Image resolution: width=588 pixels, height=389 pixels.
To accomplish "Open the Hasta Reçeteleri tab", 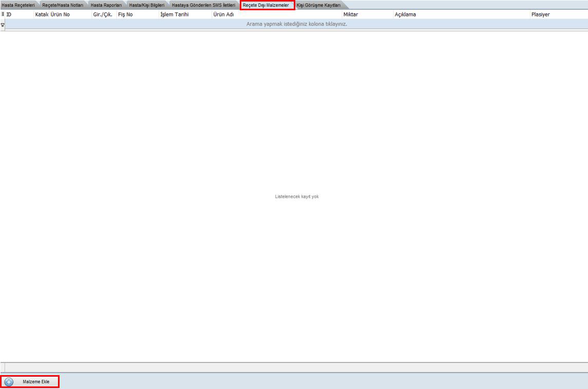I will 17,5.
